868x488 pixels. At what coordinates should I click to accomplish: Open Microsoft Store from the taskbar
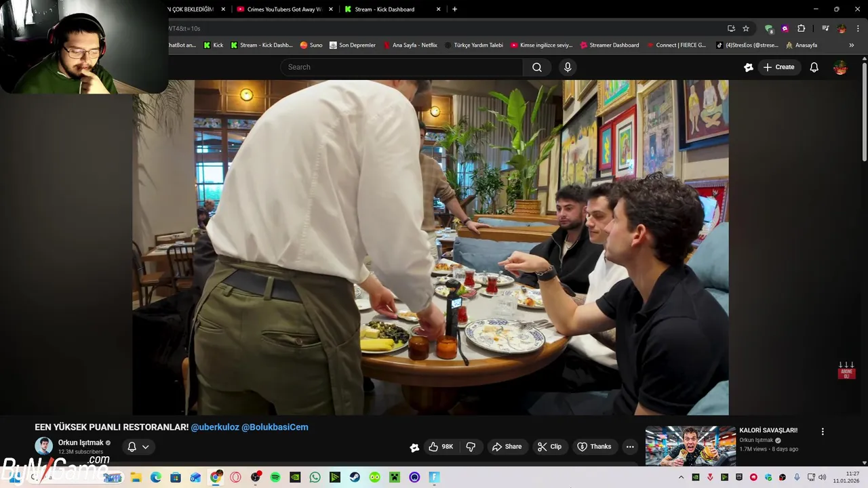176,477
